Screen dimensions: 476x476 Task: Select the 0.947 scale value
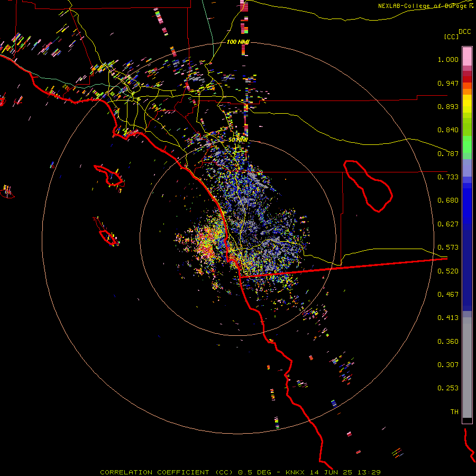click(448, 83)
